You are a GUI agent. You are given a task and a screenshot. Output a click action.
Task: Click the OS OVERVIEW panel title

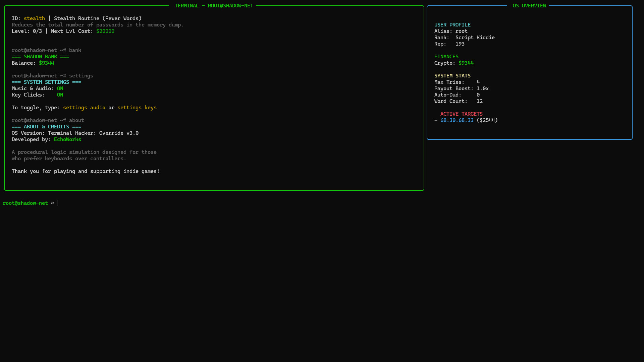pos(529,5)
